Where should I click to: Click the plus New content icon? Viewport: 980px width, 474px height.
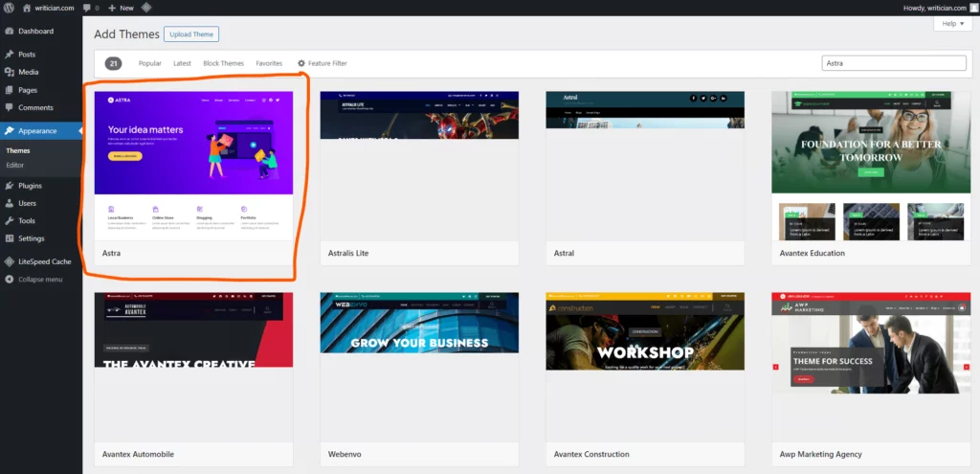pos(112,8)
